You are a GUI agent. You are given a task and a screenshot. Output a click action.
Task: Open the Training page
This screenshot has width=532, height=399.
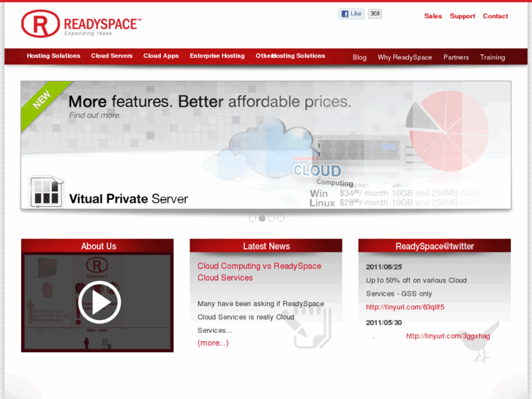[x=492, y=57]
